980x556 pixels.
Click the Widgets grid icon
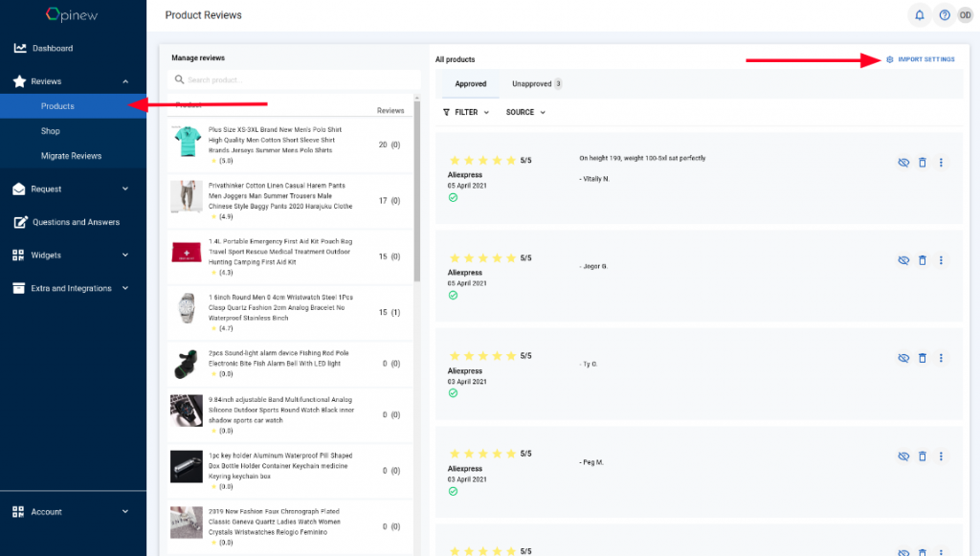pyautogui.click(x=18, y=255)
